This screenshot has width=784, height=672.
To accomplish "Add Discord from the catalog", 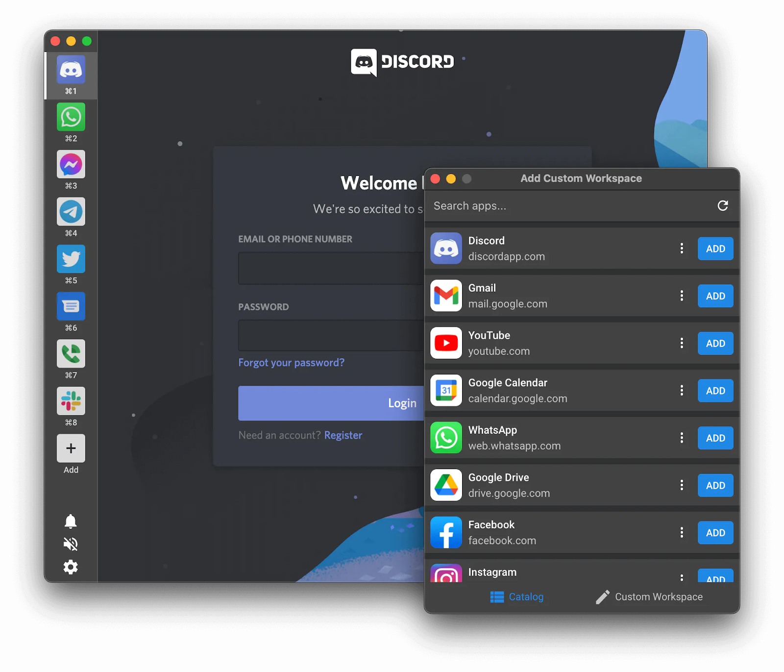I will click(715, 249).
